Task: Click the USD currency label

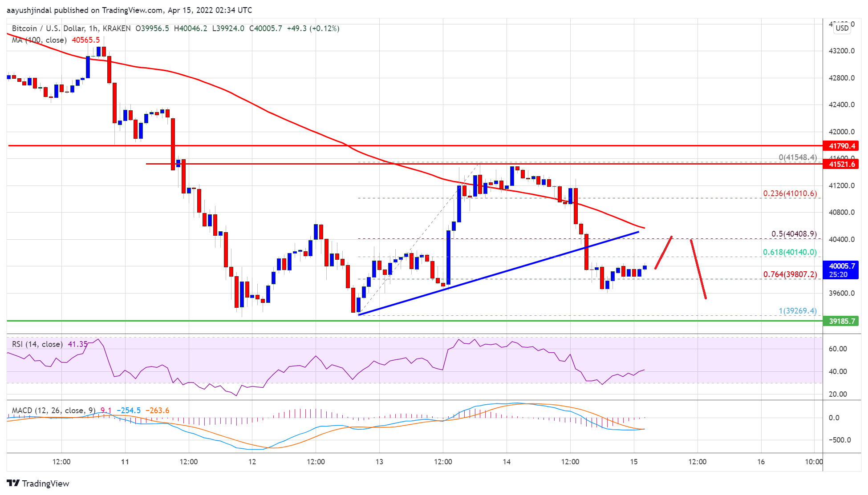Action: [842, 28]
